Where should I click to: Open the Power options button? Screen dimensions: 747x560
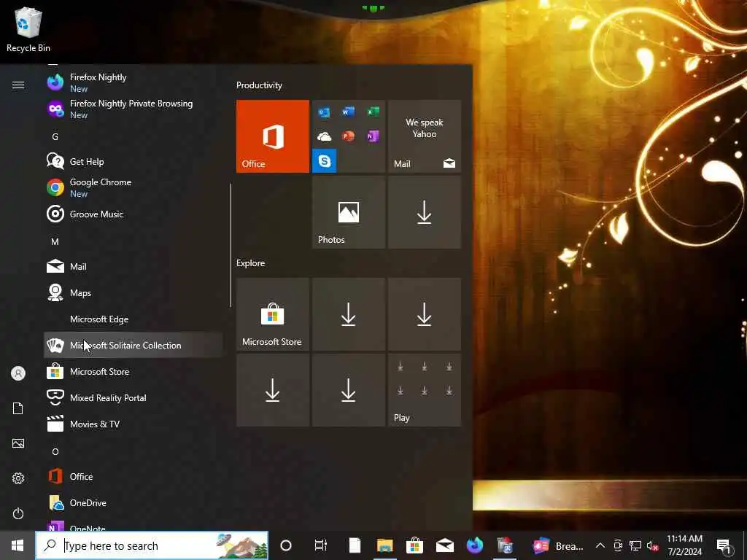18,513
